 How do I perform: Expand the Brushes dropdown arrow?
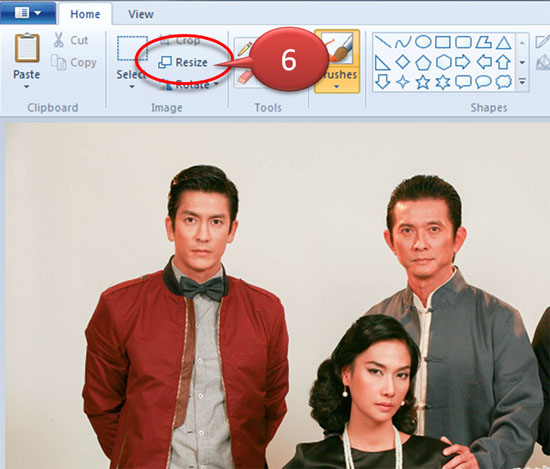pyautogui.click(x=336, y=87)
